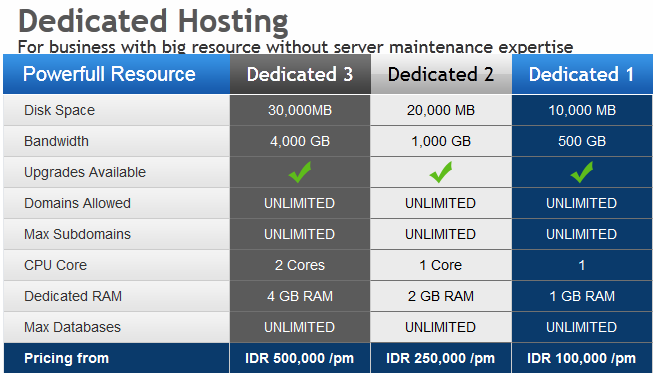Click the 2 Cores value
Image resolution: width=653 pixels, height=373 pixels.
point(300,265)
